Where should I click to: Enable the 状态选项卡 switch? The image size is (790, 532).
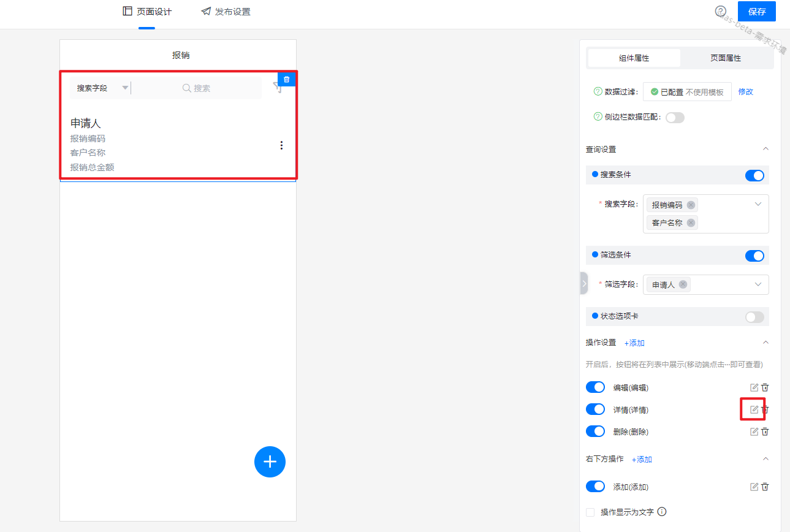pos(754,317)
